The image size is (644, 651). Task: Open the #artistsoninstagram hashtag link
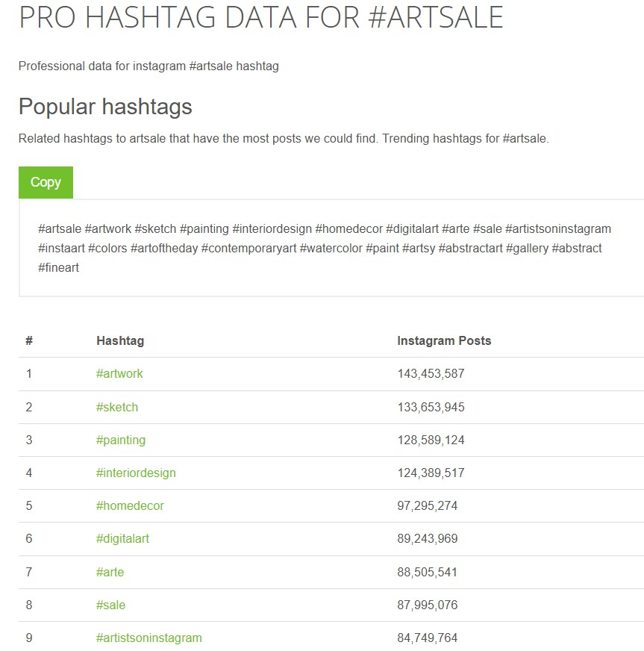(x=149, y=638)
